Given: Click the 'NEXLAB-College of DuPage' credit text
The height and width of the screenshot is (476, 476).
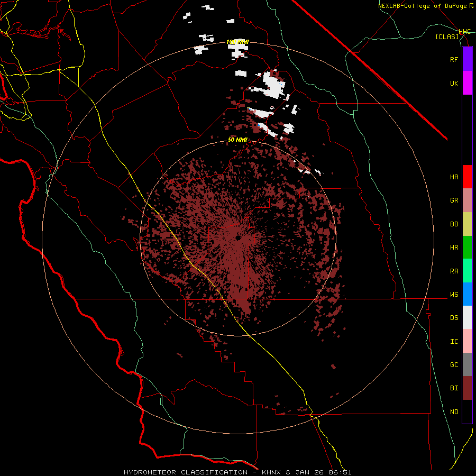Looking at the screenshot, I should pos(422,6).
